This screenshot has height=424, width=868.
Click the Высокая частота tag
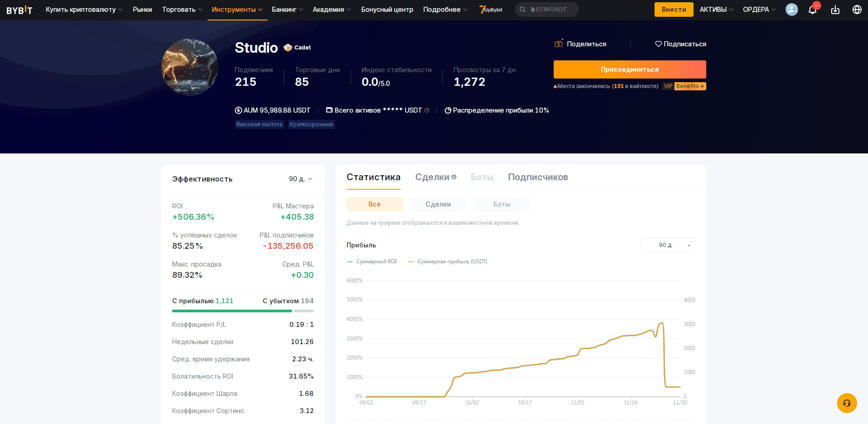259,124
